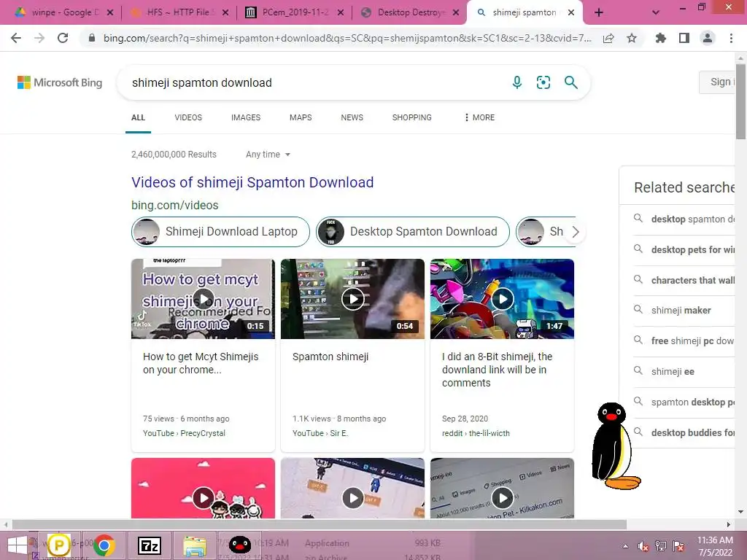
Task: Open the Chrome profile avatar
Action: (708, 38)
